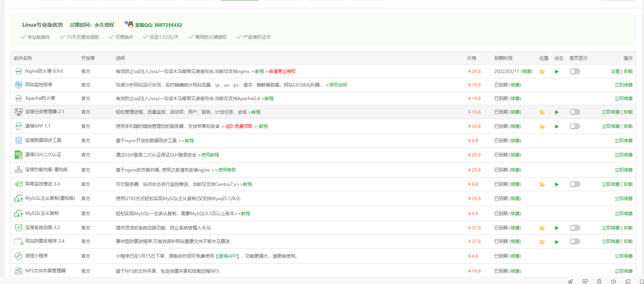Click 宝塔系统加固 status play icon

click(x=557, y=228)
